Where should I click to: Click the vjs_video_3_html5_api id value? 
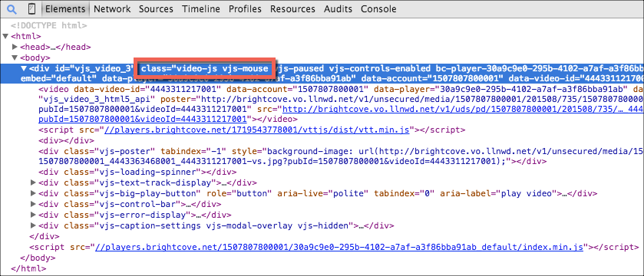click(96, 99)
